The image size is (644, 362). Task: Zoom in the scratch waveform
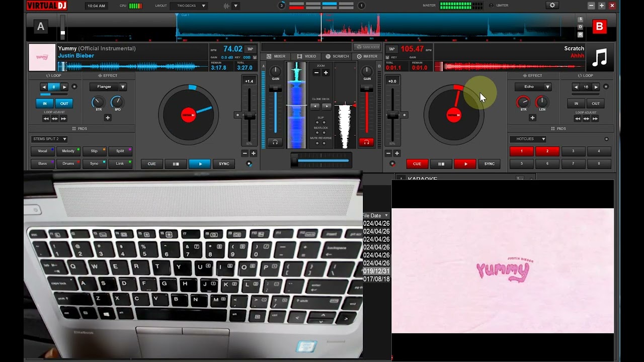coord(326,73)
